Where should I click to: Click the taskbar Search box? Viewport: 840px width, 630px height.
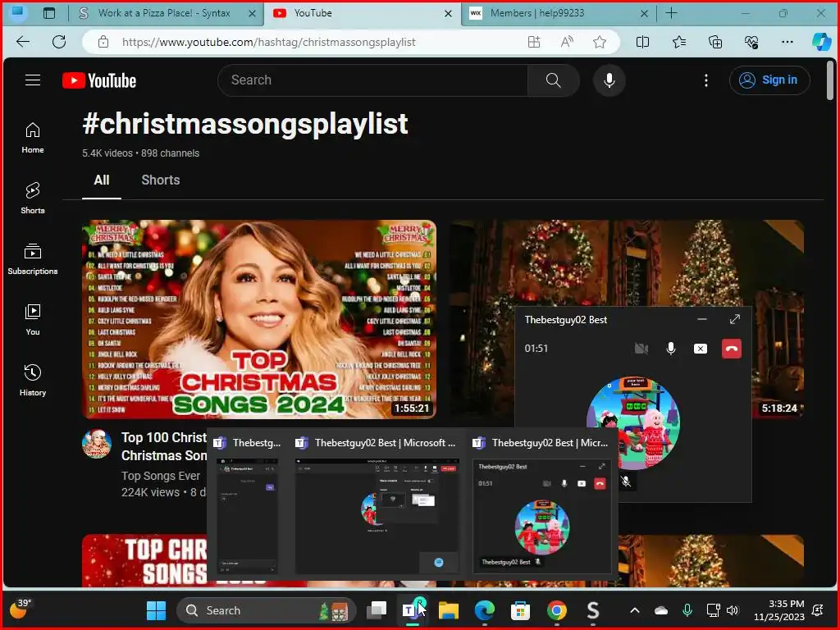point(267,610)
